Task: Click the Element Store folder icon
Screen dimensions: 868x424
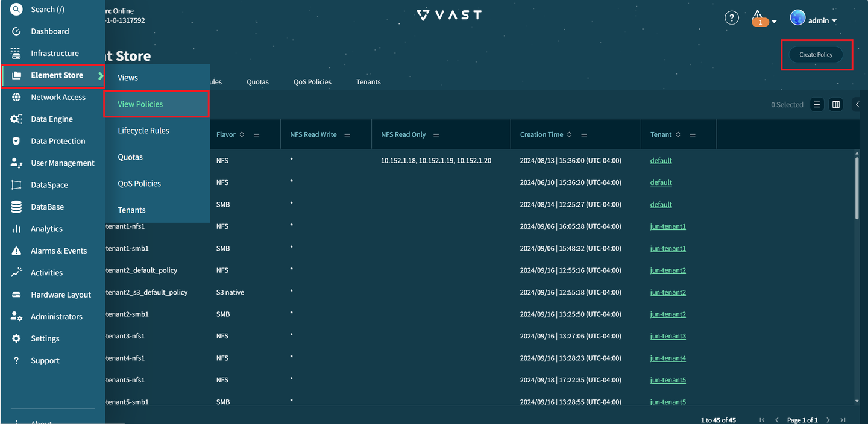Action: pyautogui.click(x=16, y=75)
